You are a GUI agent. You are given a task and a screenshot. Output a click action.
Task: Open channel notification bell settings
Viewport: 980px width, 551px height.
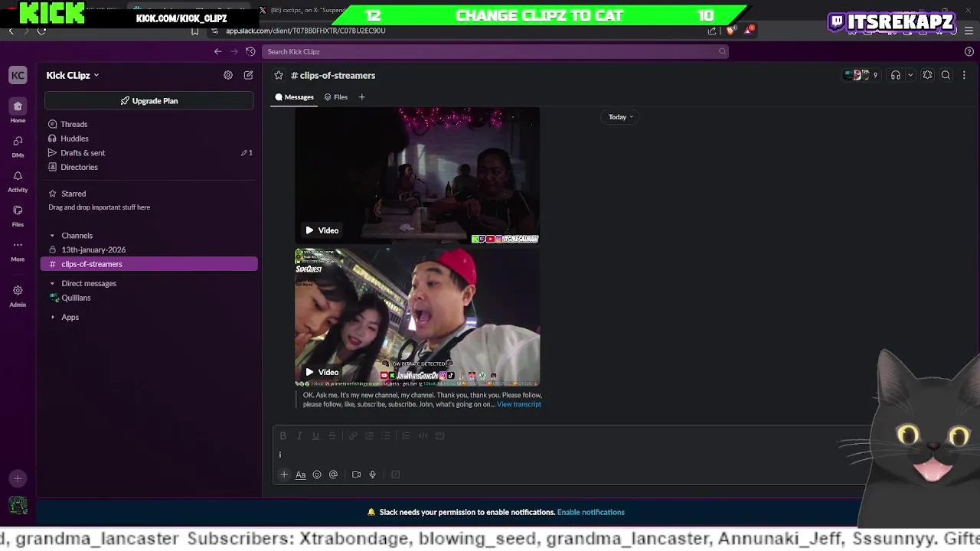point(927,75)
